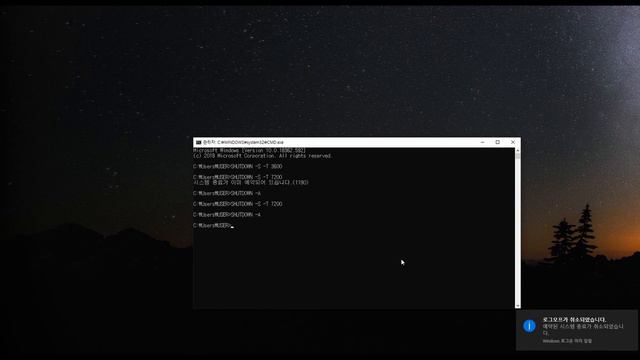Screen dimensions: 640x360
Task: Maximize the CMD.exe window
Action: coord(498,142)
